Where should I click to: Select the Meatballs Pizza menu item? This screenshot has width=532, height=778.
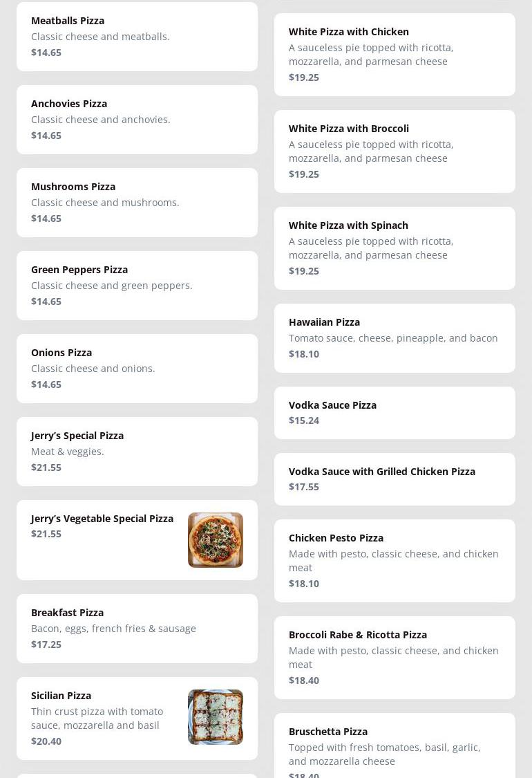[137, 37]
